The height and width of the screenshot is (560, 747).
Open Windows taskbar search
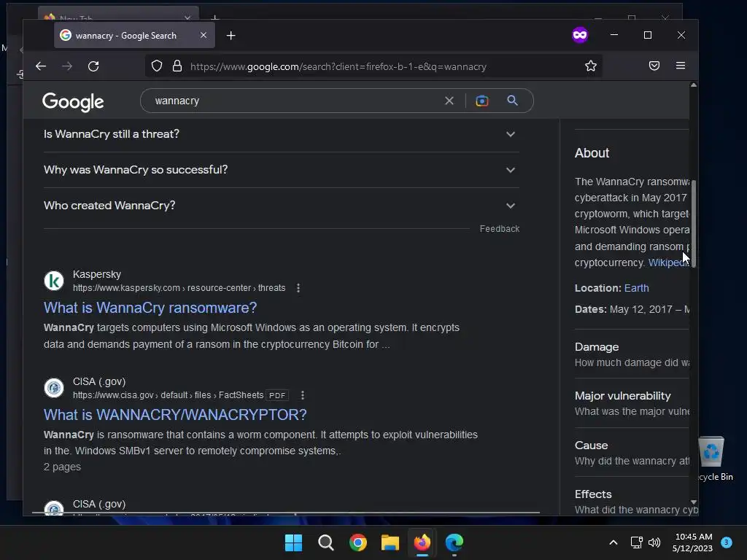(x=326, y=542)
